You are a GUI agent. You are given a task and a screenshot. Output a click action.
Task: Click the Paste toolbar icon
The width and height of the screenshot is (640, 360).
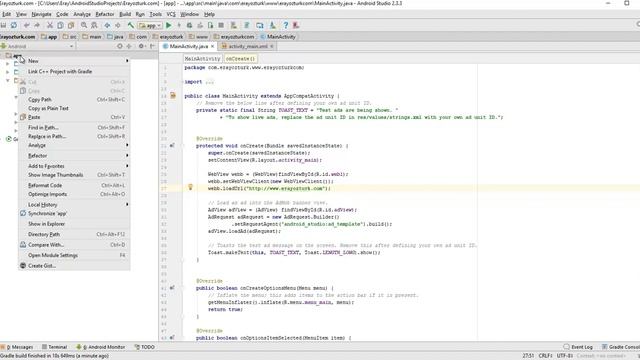[x=71, y=25]
